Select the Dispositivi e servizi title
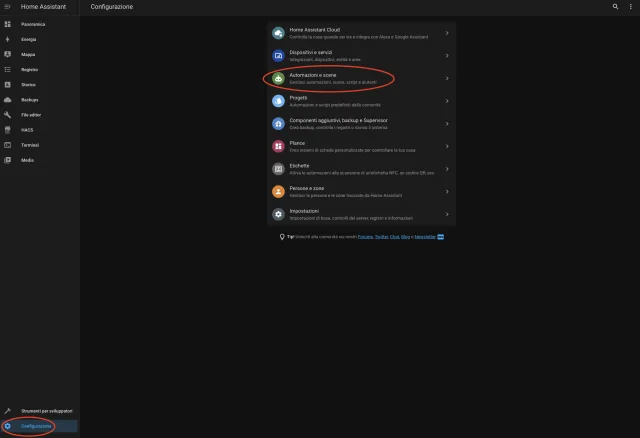This screenshot has height=438, width=640. pyautogui.click(x=311, y=52)
